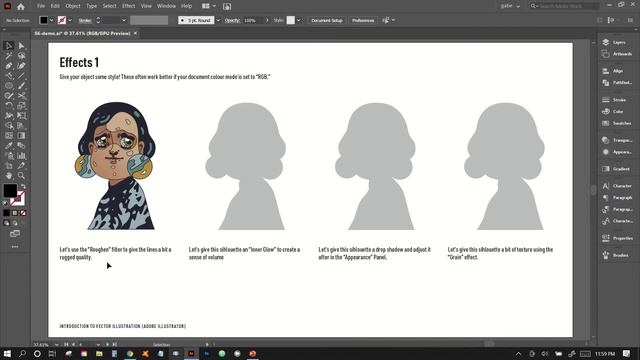Set paint mode to Gradient
Image resolution: width=640 pixels, height=360 pixels.
click(x=15, y=213)
